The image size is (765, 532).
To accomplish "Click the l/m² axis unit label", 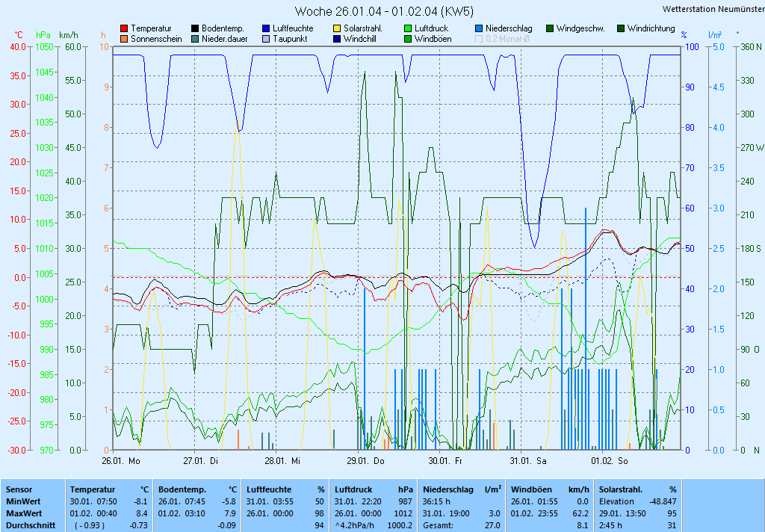I will [715, 35].
